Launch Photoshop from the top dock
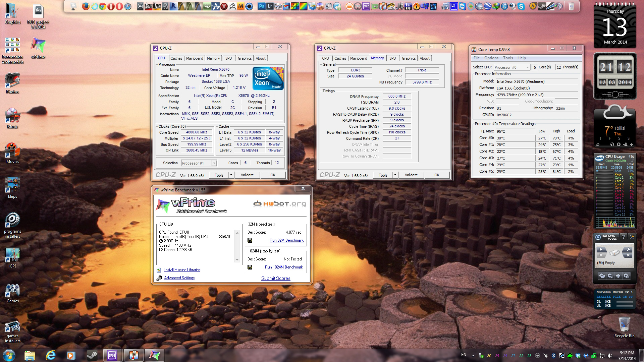Image resolution: width=644 pixels, height=362 pixels. click(x=261, y=6)
